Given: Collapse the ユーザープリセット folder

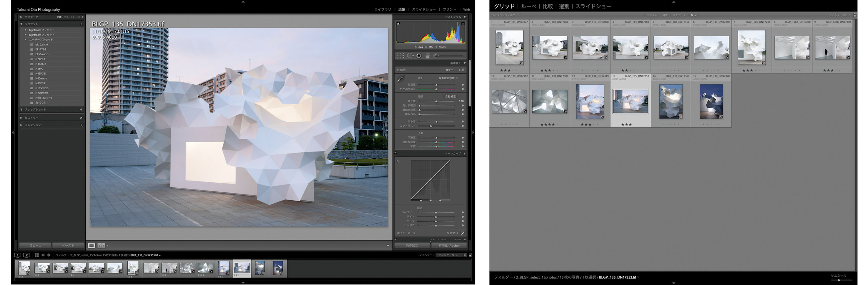Looking at the screenshot, I should pos(26,40).
